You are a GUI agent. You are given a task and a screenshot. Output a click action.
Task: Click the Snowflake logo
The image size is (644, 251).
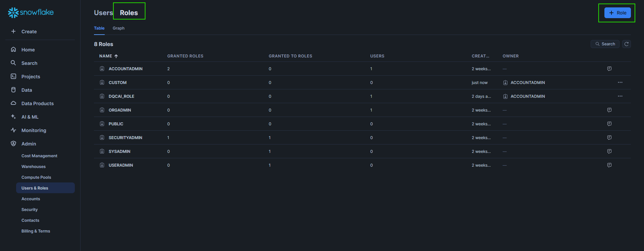click(x=31, y=12)
